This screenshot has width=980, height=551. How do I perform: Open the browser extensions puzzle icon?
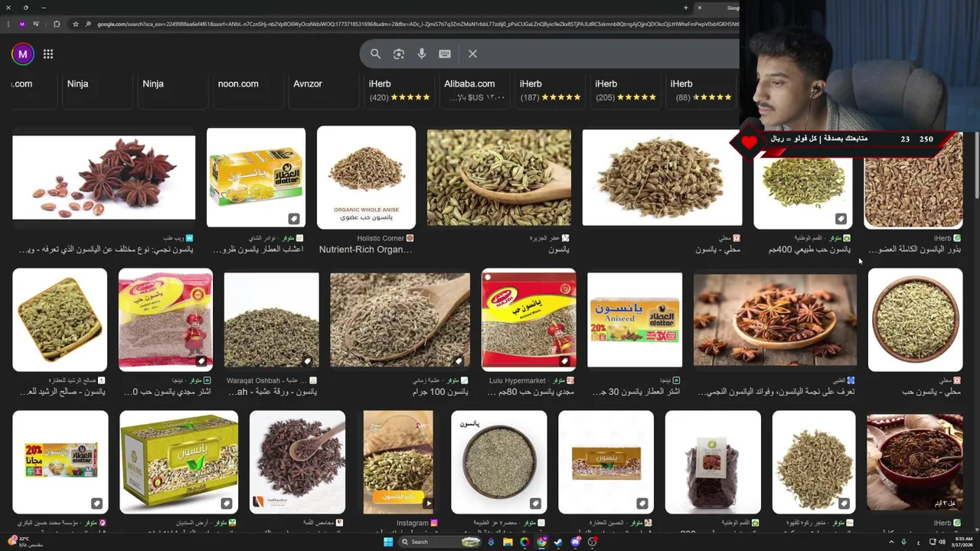(57, 24)
